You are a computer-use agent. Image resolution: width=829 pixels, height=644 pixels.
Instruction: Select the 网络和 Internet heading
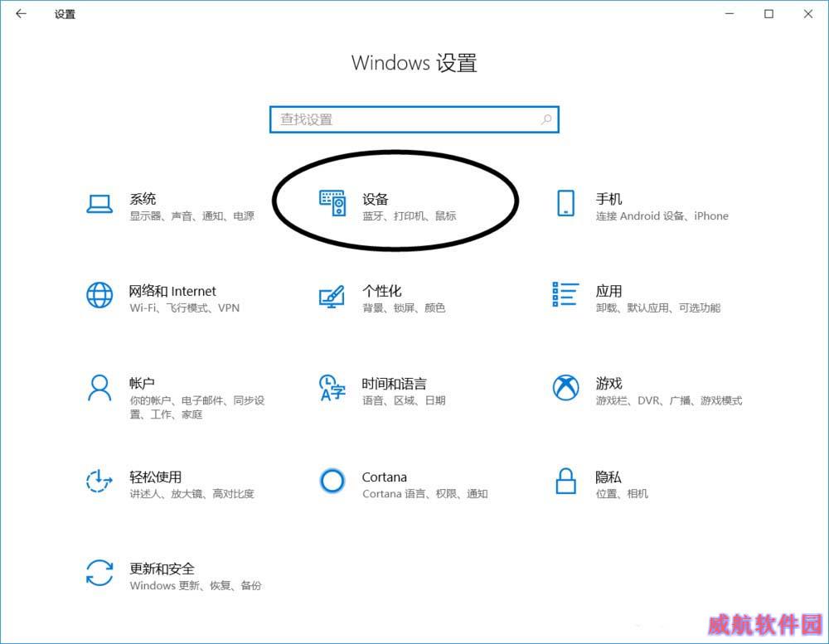click(x=173, y=291)
